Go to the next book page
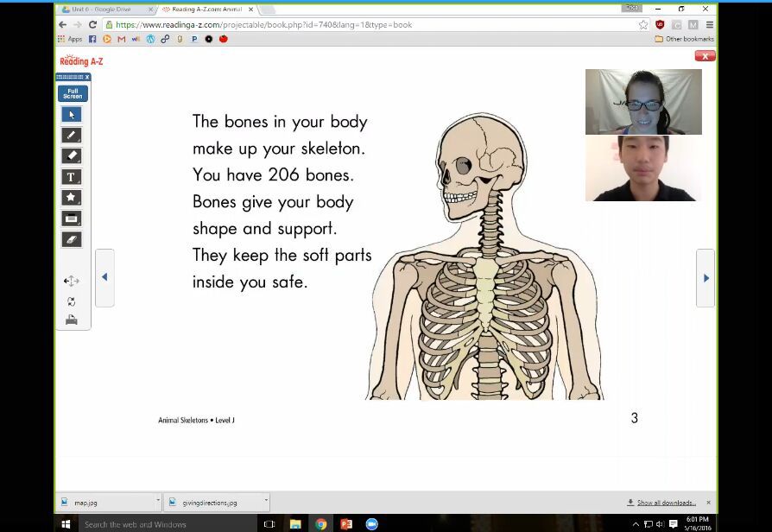 706,278
